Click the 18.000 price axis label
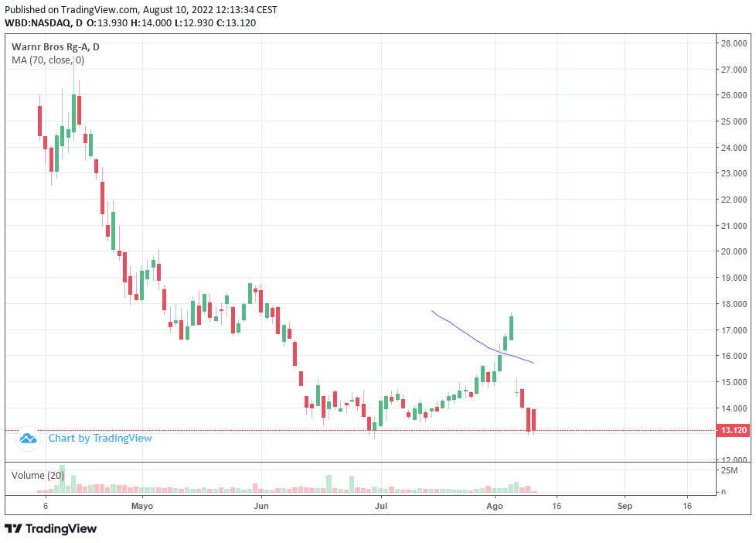The height and width of the screenshot is (543, 756). [734, 304]
